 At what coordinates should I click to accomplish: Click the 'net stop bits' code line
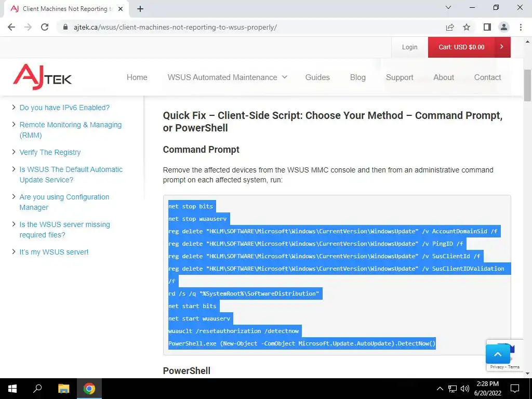click(191, 206)
